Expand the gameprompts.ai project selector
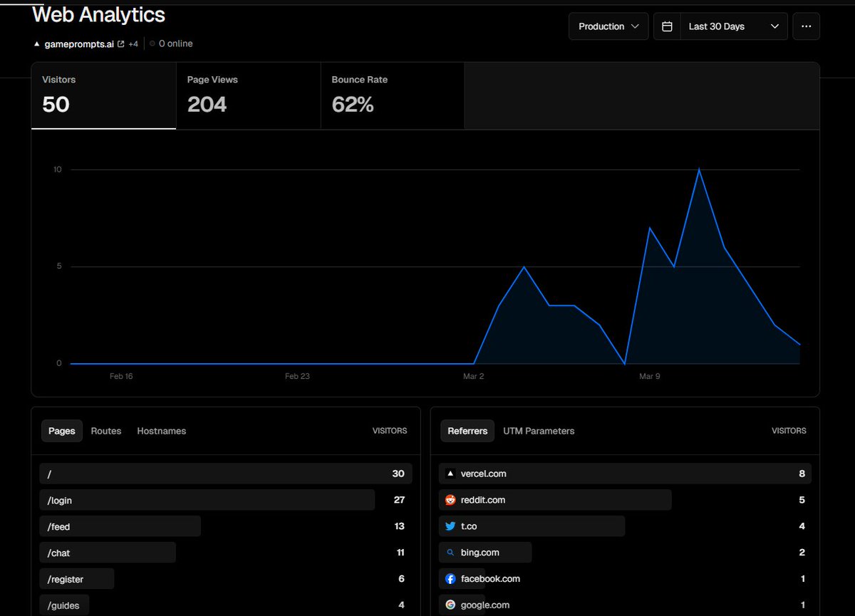 coord(76,43)
